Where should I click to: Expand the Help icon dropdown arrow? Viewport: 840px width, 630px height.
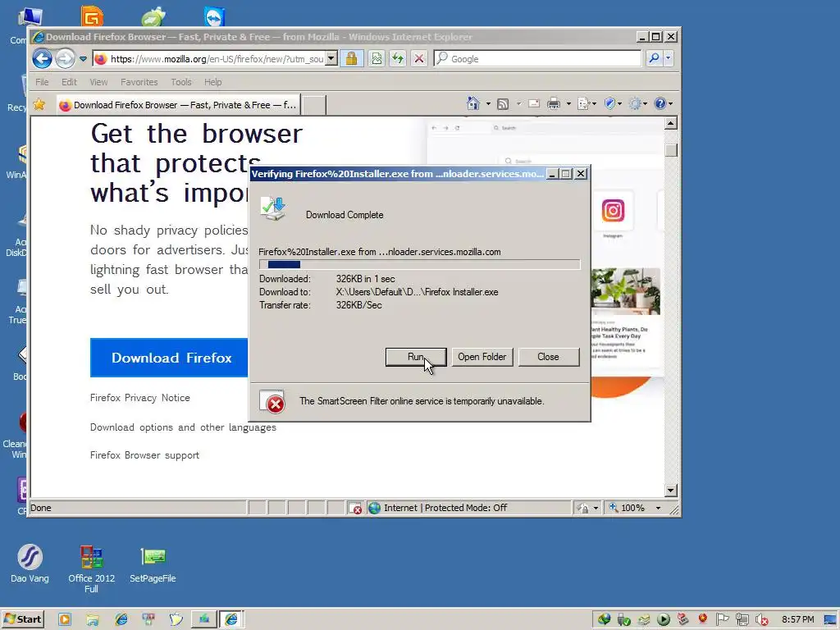coord(670,104)
